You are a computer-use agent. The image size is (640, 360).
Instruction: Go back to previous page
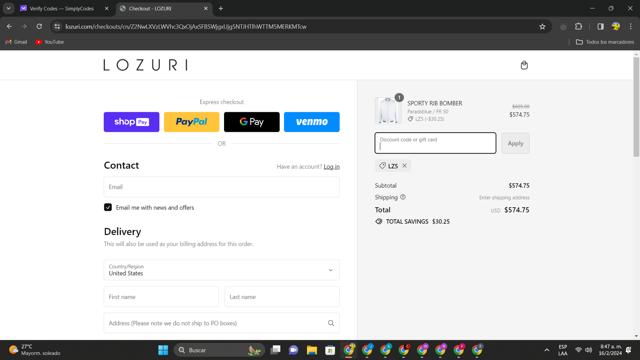point(9,27)
